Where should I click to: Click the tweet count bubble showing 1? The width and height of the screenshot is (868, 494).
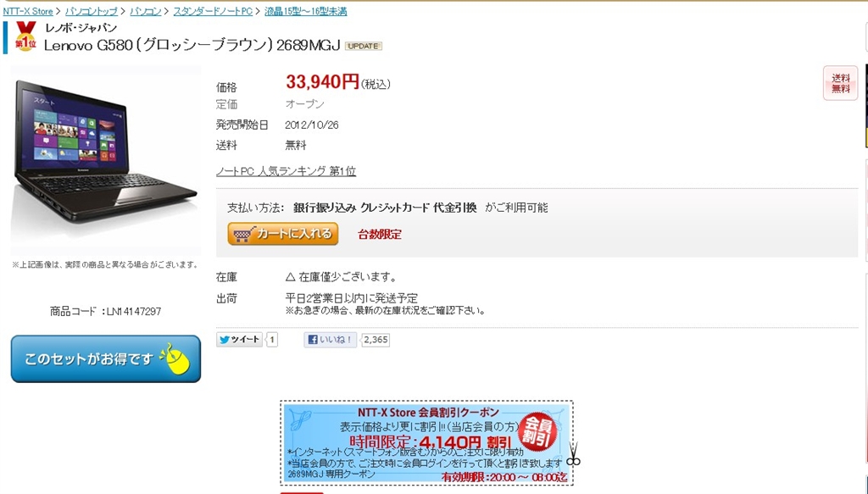pos(272,340)
